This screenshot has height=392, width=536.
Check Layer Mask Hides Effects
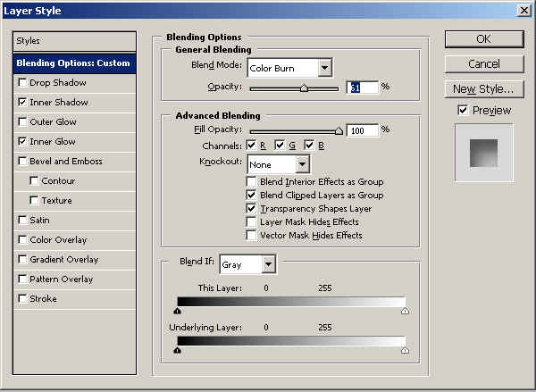251,221
